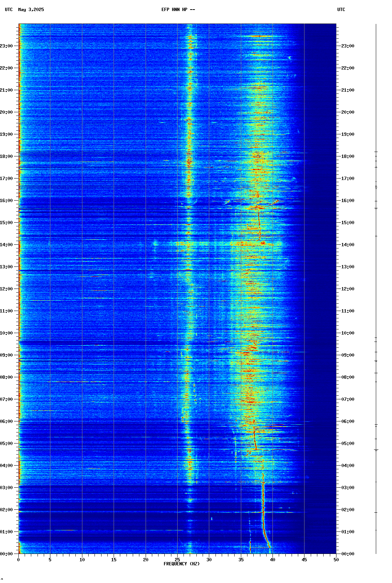
Task: Select 01:00 on the left time axis
Action: pyautogui.click(x=7, y=532)
